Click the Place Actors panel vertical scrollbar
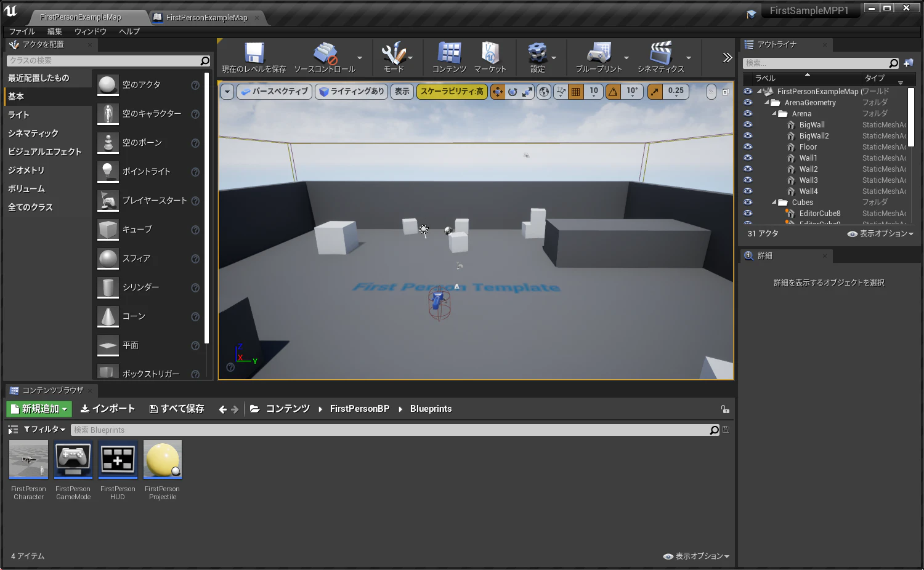Screen dimensions: 924x570 point(206,208)
